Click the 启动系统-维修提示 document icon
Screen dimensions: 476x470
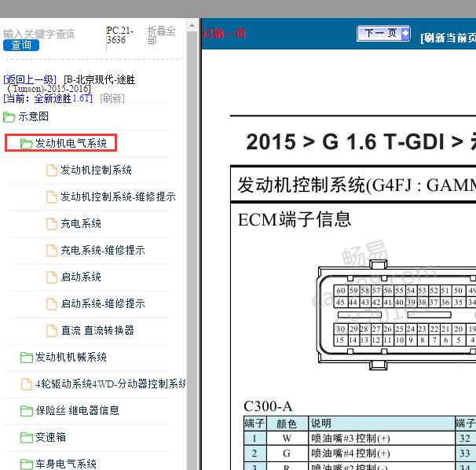(52, 304)
